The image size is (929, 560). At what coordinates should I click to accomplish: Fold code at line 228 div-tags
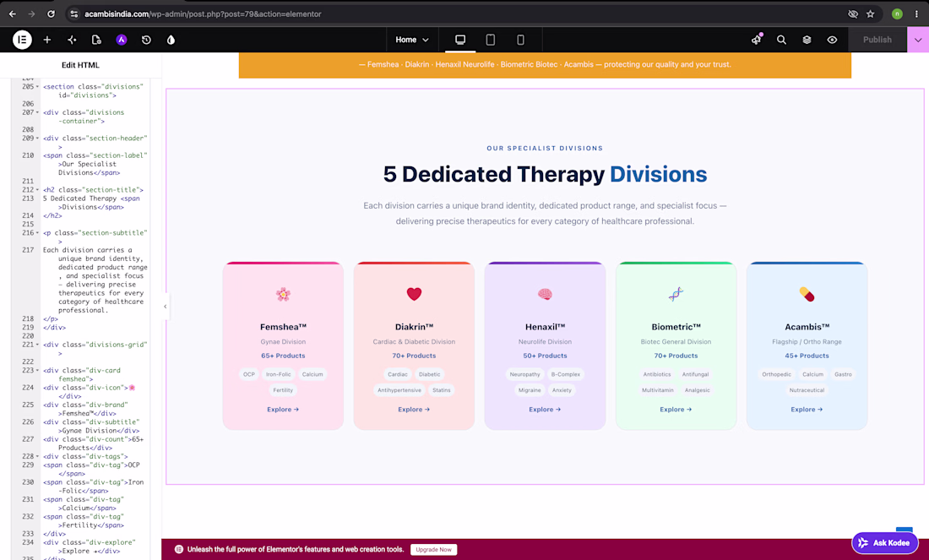(x=37, y=456)
